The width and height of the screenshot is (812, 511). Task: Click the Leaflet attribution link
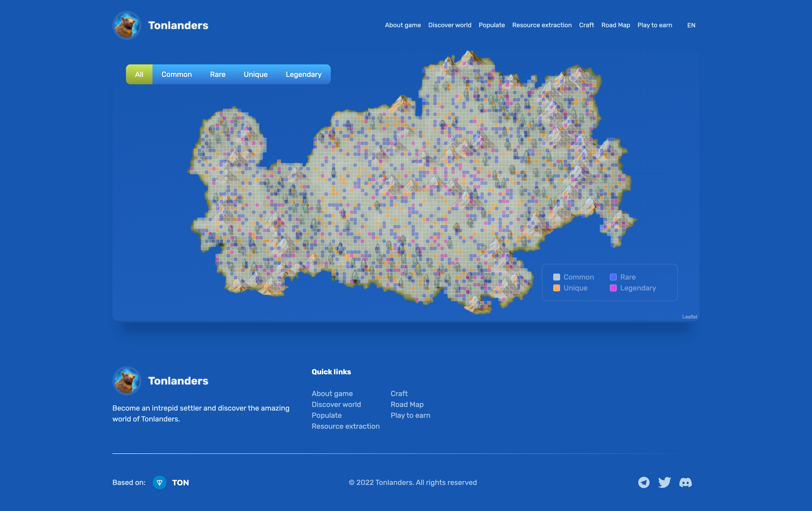[x=689, y=317]
